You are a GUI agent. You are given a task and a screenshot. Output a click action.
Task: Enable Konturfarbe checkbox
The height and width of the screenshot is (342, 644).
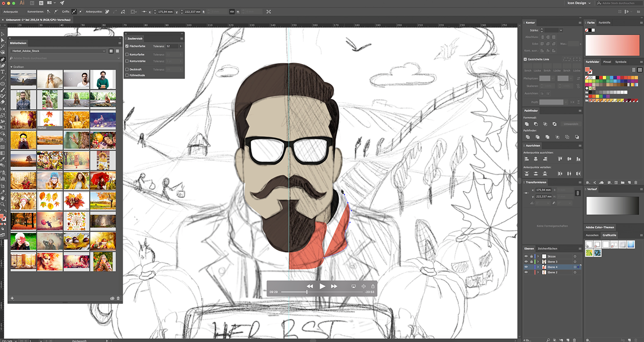(x=127, y=54)
